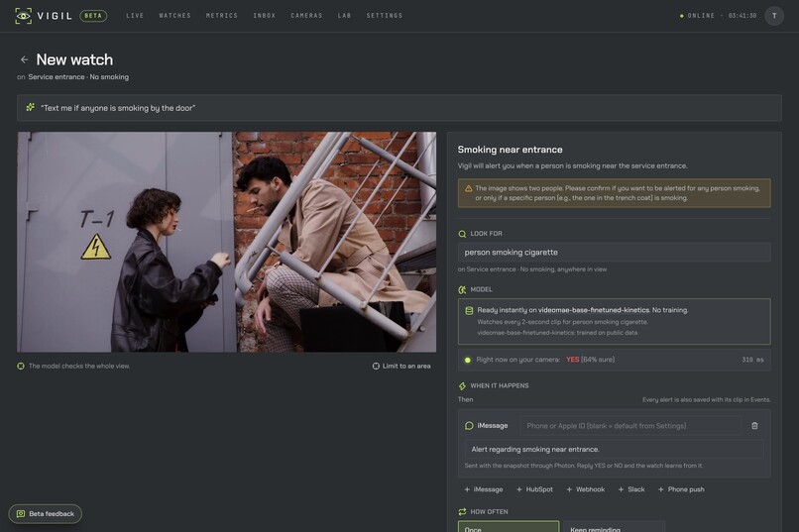Select the Once frequency option
Viewport: 799px width, 532px height.
509,526
